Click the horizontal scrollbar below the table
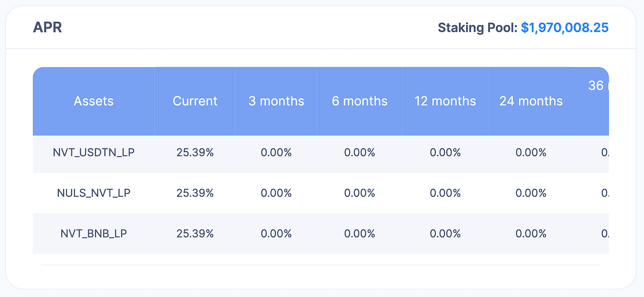Screen dimensions: 644x297 [x=321, y=265]
